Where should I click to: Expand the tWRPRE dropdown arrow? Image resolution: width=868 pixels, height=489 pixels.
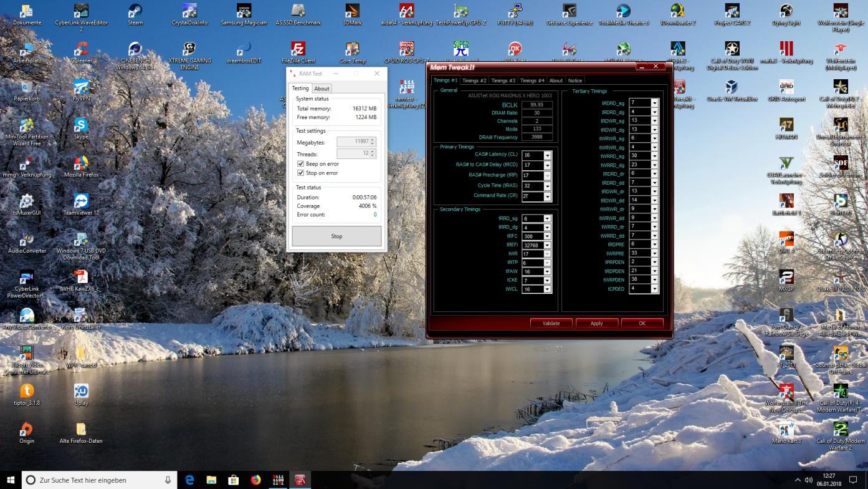(x=654, y=253)
